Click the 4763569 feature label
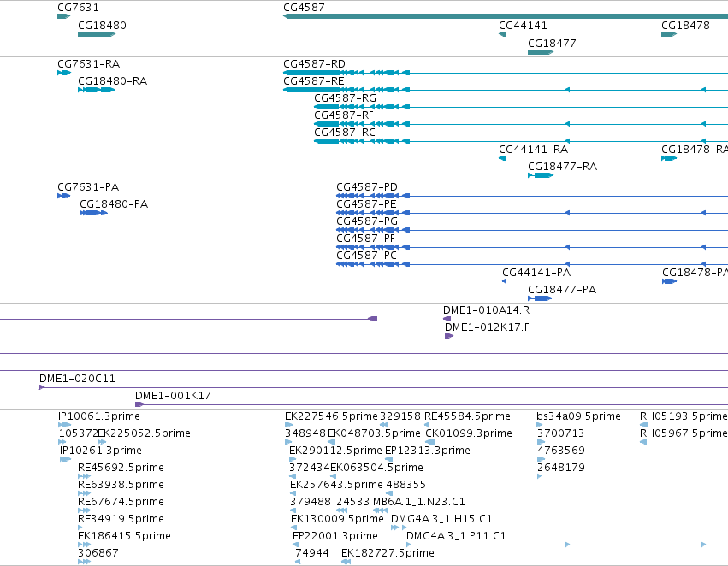This screenshot has width=728, height=566. tap(561, 451)
